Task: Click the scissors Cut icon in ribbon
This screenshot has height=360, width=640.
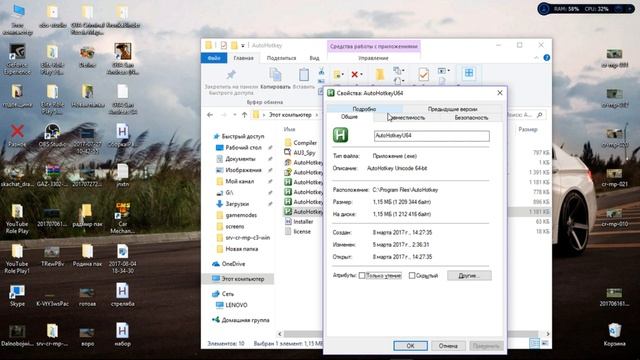Action: [321, 72]
